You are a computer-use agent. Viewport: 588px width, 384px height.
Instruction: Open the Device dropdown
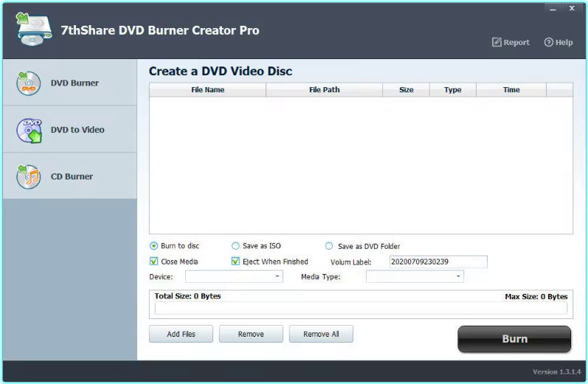234,277
